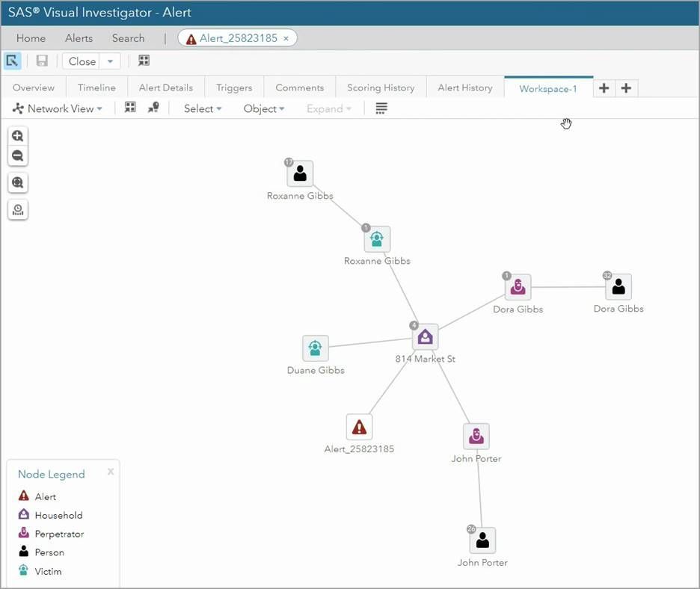Click the grid layout icon beside Close

click(144, 61)
